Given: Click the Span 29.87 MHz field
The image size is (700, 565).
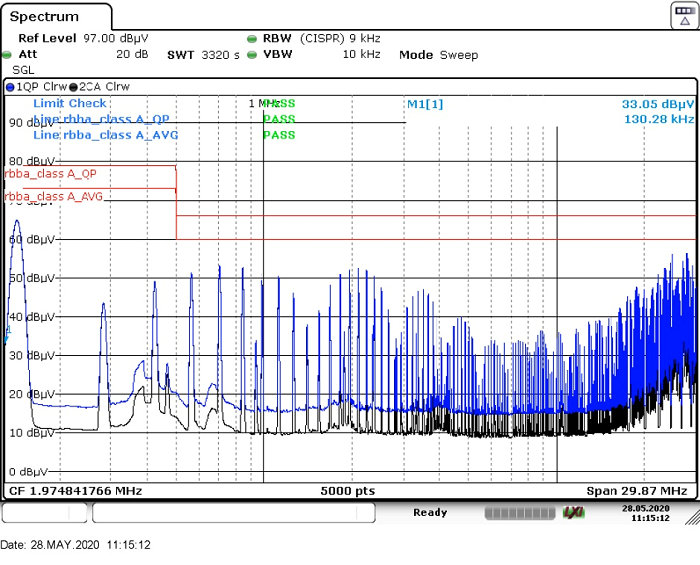Looking at the screenshot, I should 639,491.
